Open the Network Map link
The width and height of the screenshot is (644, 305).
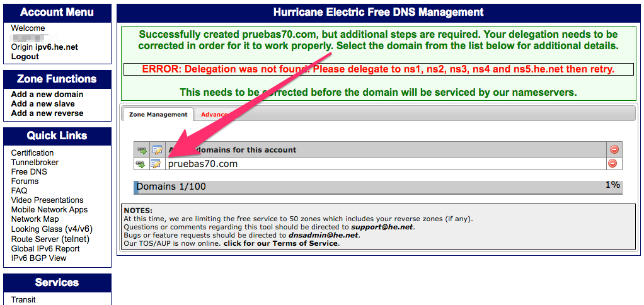(35, 219)
